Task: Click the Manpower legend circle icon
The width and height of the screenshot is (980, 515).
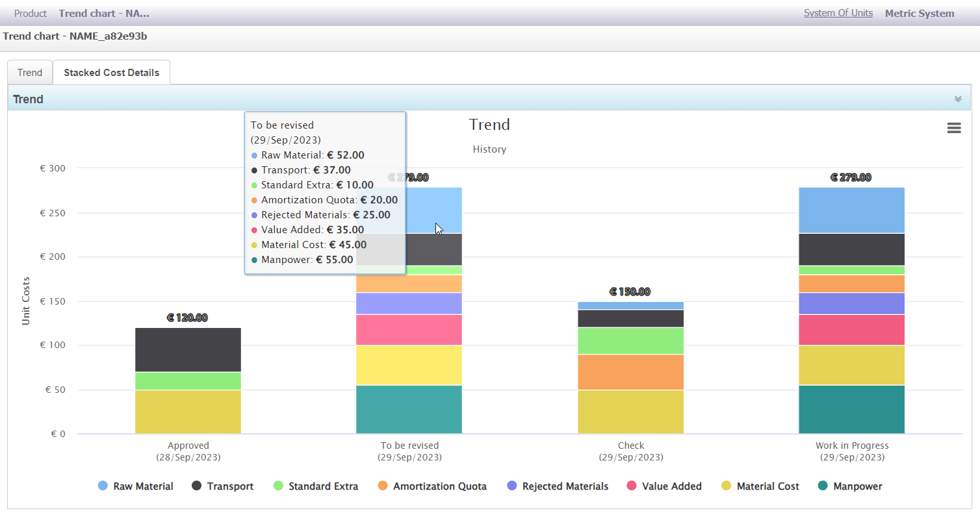Action: [823, 486]
